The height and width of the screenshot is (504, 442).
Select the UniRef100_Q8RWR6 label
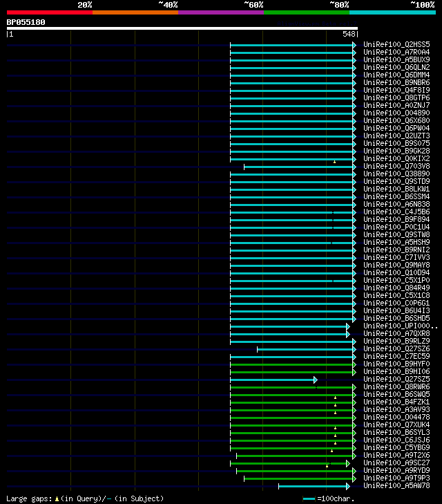point(396,386)
